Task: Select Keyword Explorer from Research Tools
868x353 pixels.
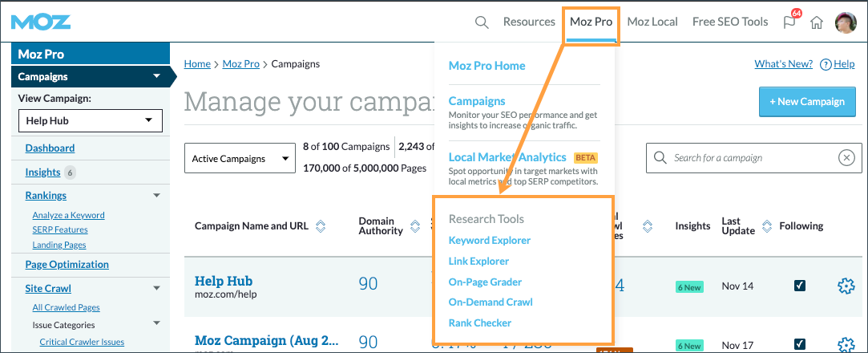Action: click(x=489, y=241)
